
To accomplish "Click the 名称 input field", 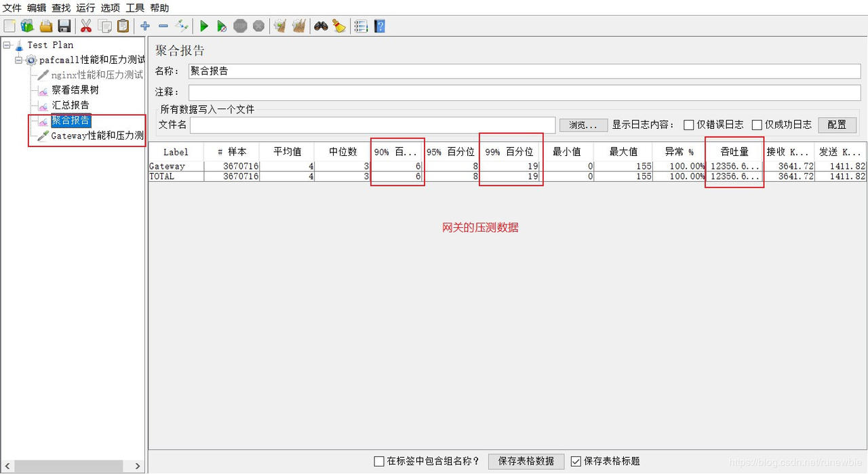I will point(524,71).
